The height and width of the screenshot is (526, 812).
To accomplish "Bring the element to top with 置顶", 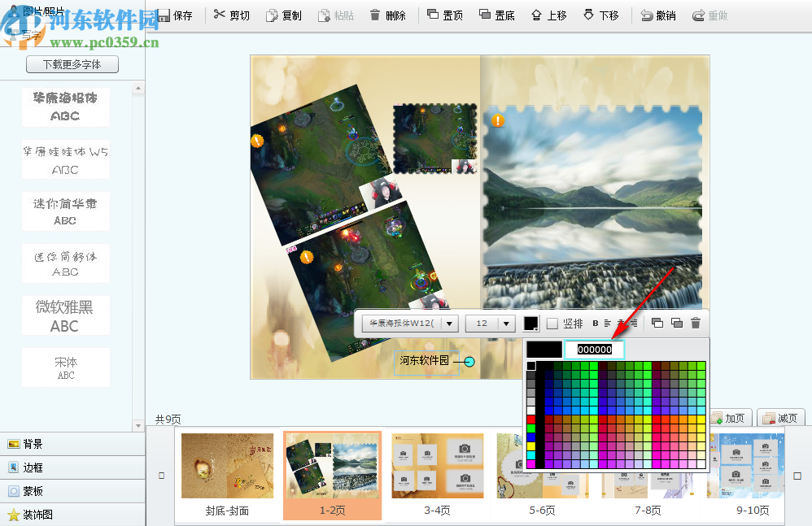I will point(444,15).
